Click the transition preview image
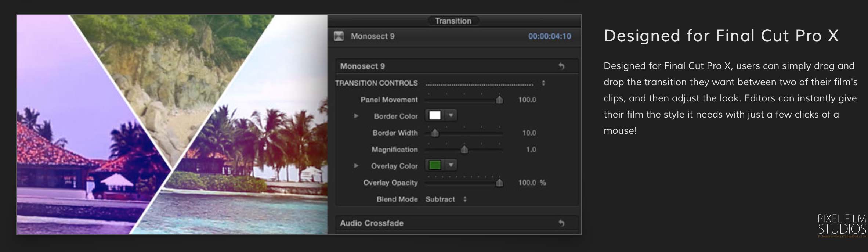Image resolution: width=868 pixels, height=252 pixels. (x=172, y=125)
